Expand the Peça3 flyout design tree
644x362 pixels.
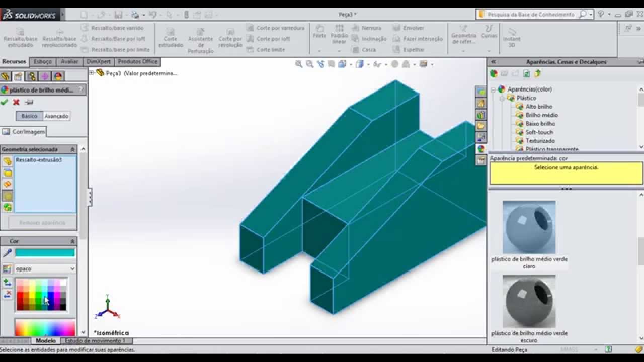pyautogui.click(x=92, y=73)
